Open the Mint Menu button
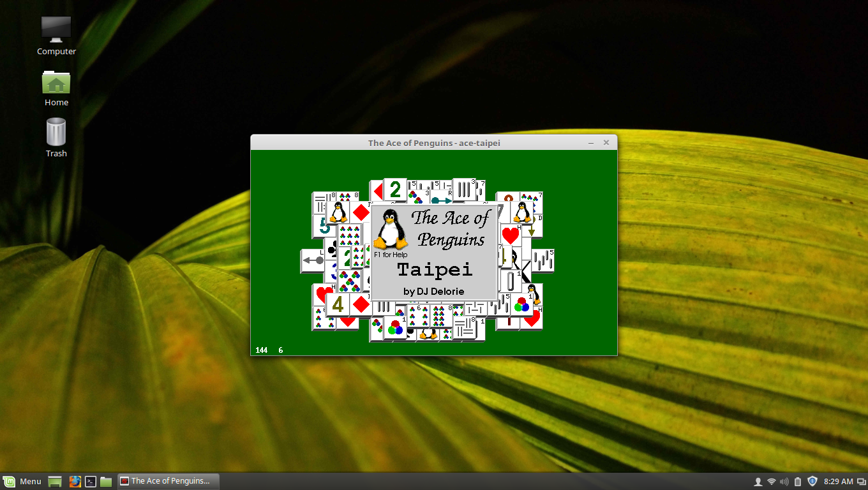Viewport: 868px width, 490px height. pos(22,481)
